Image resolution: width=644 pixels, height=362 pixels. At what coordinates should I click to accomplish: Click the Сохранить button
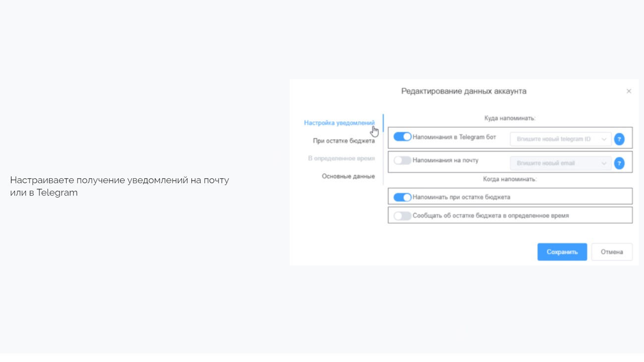pyautogui.click(x=562, y=252)
